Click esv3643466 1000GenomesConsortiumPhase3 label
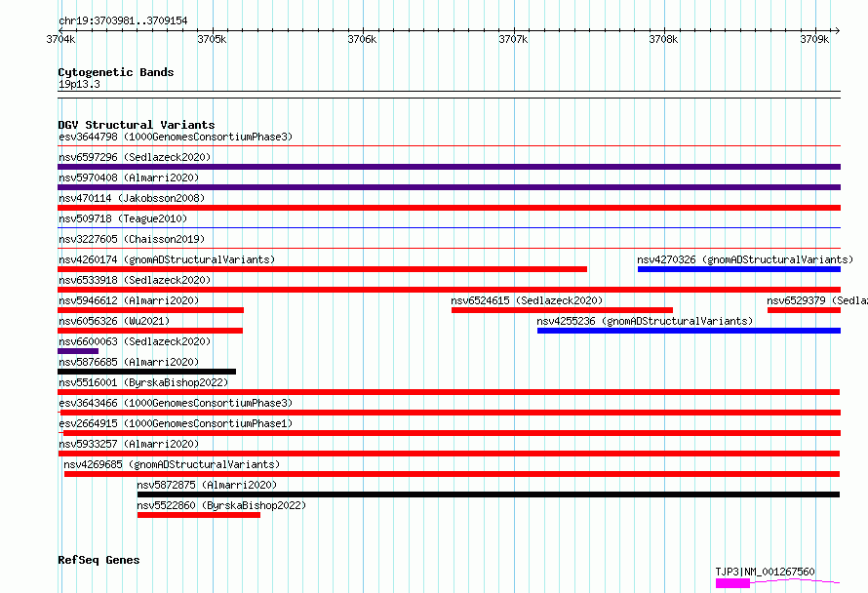Viewport: 868px width, 593px height. point(176,403)
